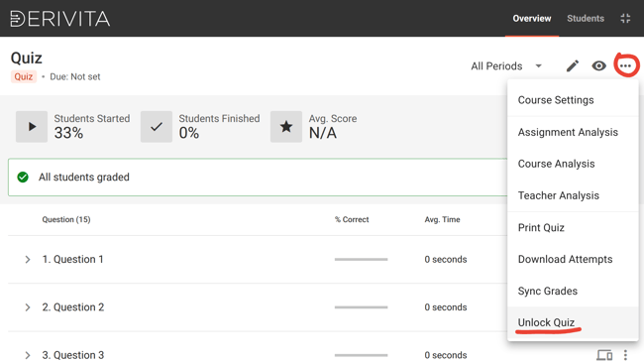The height and width of the screenshot is (362, 644).
Task: Click the All students graded message
Action: 84,178
